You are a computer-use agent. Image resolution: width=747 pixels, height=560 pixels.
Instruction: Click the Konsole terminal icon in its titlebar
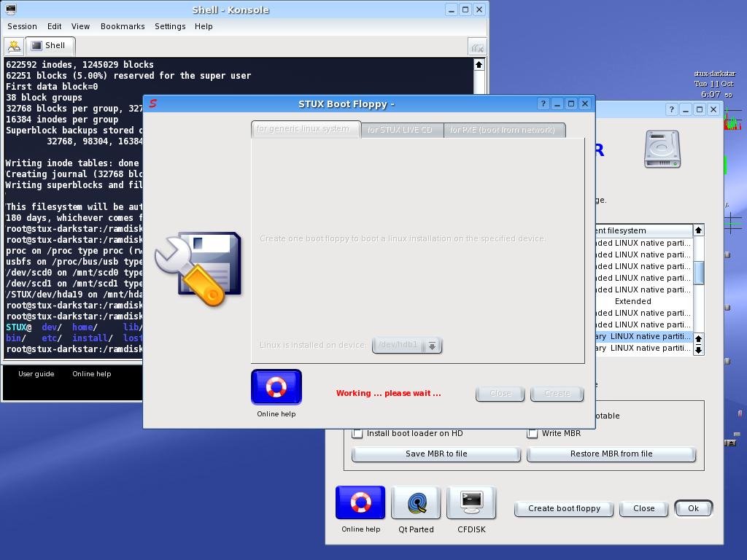(x=10, y=9)
